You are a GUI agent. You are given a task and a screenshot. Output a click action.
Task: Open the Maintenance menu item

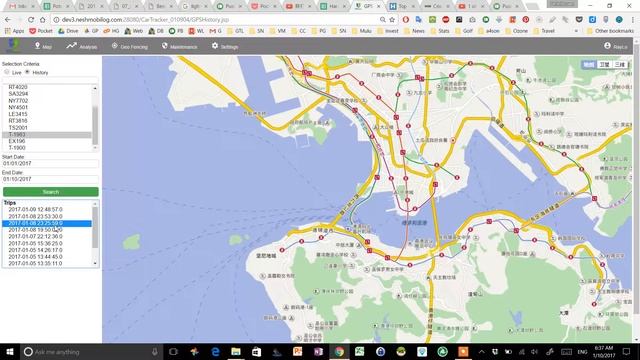(x=179, y=47)
